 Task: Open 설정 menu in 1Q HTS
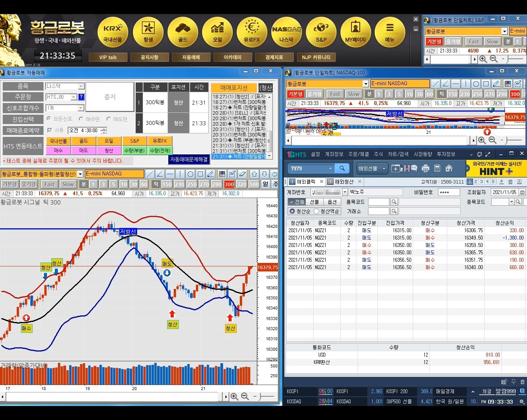pos(316,154)
